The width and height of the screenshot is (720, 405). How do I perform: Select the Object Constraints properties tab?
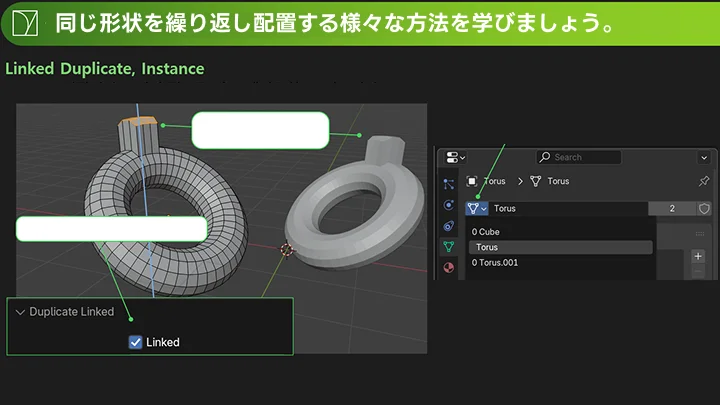click(448, 226)
